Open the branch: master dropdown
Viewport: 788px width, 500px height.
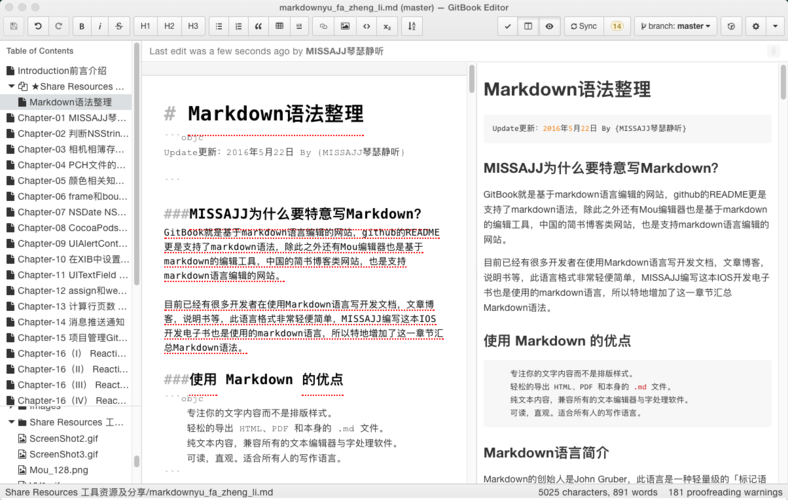point(675,26)
